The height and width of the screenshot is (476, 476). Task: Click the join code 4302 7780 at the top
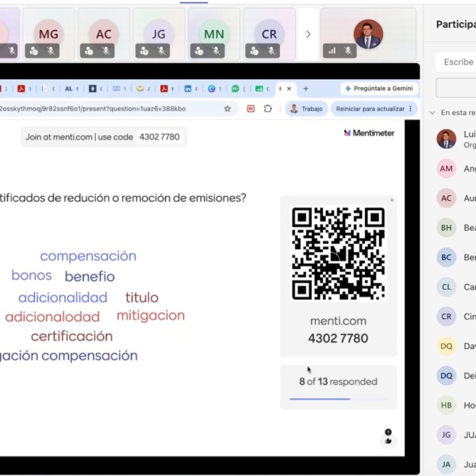point(159,137)
